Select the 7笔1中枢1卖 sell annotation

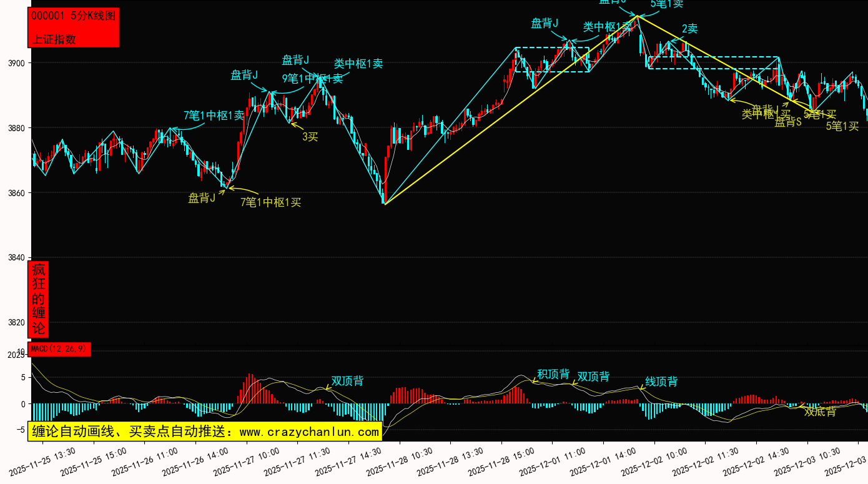point(214,116)
